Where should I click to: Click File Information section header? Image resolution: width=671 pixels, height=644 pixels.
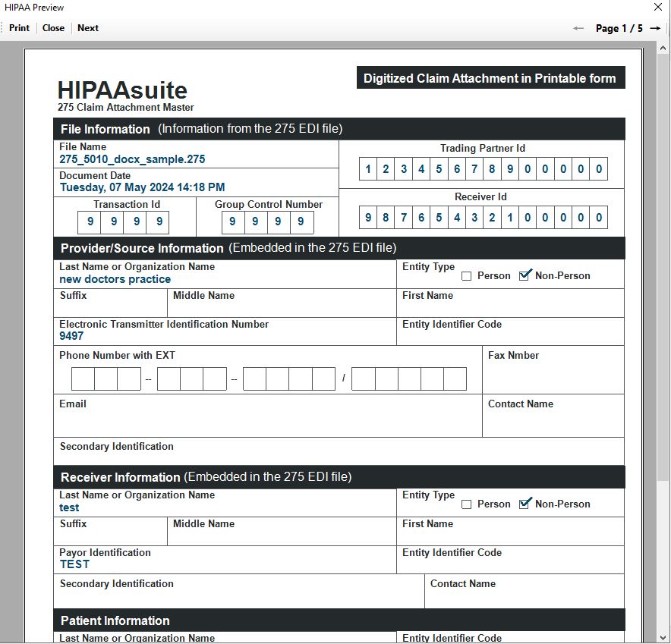coord(339,129)
